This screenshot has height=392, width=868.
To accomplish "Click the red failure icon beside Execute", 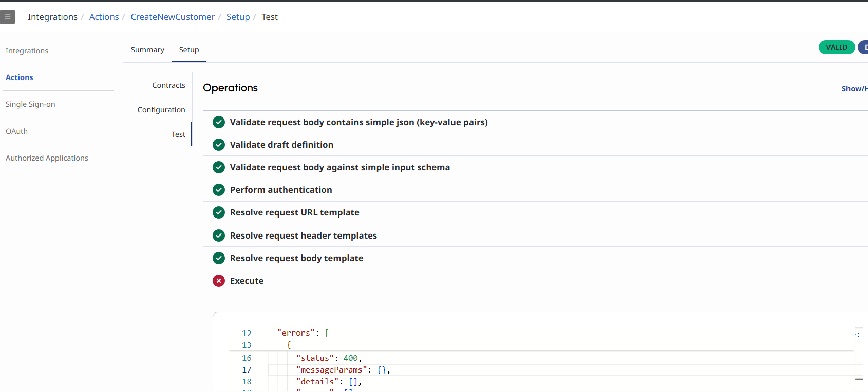I will point(219,281).
